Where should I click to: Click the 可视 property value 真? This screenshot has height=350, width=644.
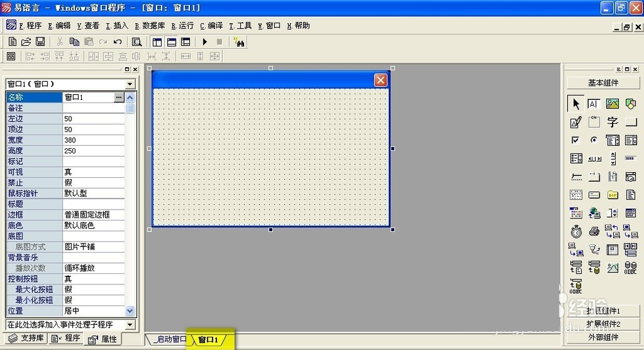(93, 172)
